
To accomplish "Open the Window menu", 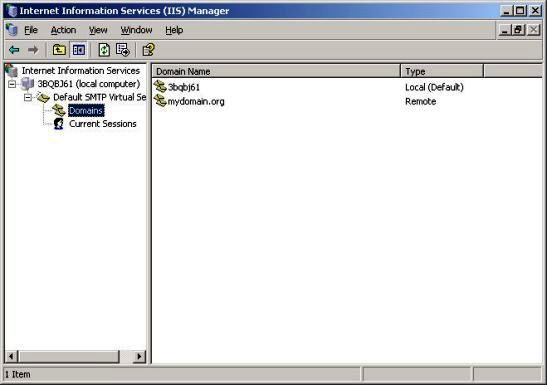I will [x=136, y=30].
